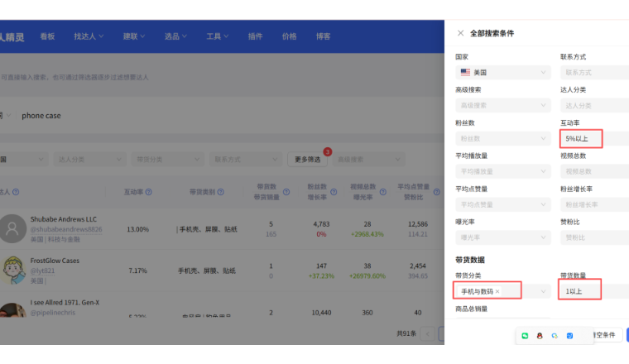The height and width of the screenshot is (364, 629).
Task: Open help icon next to 带货类别 column
Action: (221, 192)
